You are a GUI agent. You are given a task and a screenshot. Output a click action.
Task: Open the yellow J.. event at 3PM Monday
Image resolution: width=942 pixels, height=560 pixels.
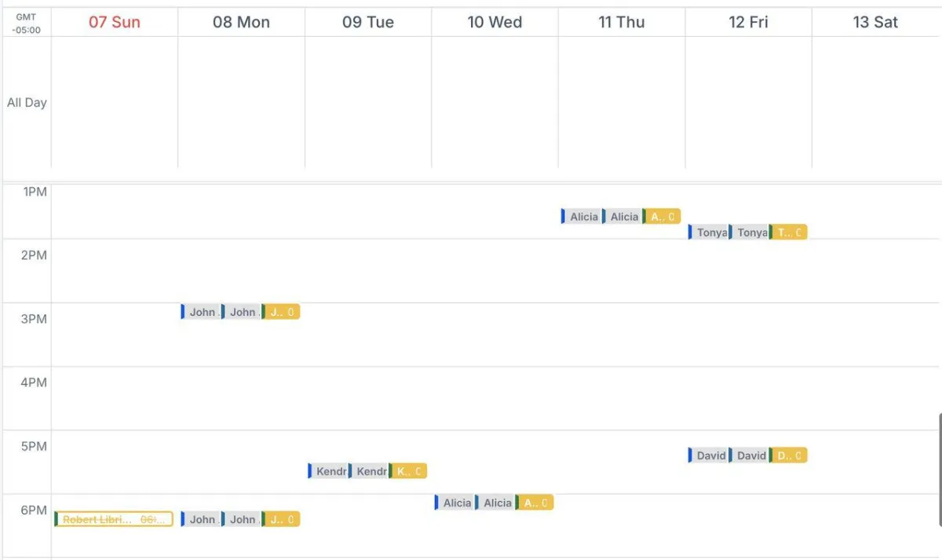pyautogui.click(x=281, y=312)
